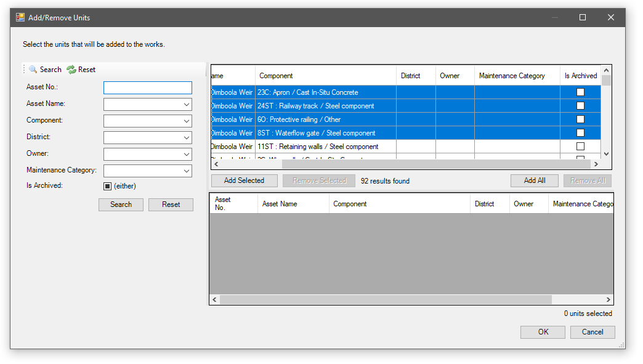Click the Add All button

[x=534, y=180]
